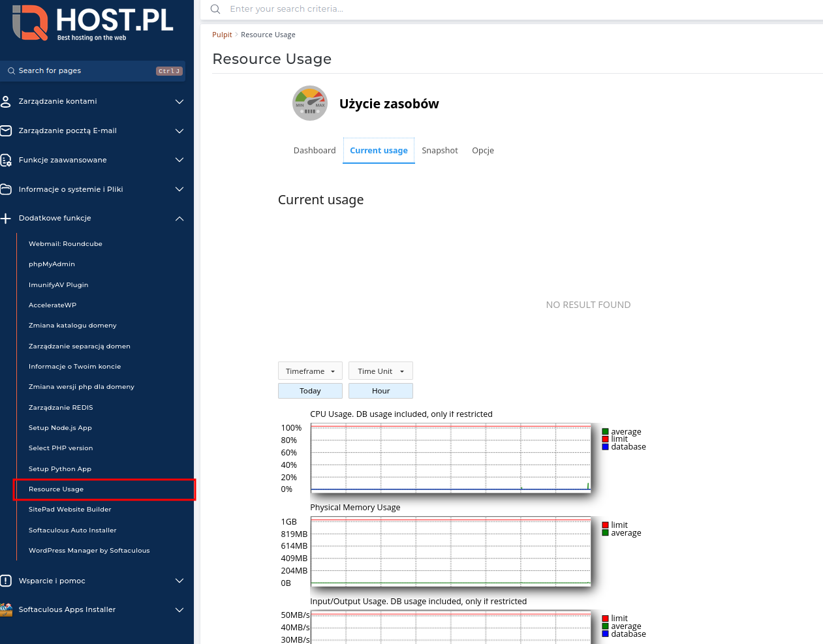Click the folder icon beside Informacje o systemie

click(x=7, y=189)
